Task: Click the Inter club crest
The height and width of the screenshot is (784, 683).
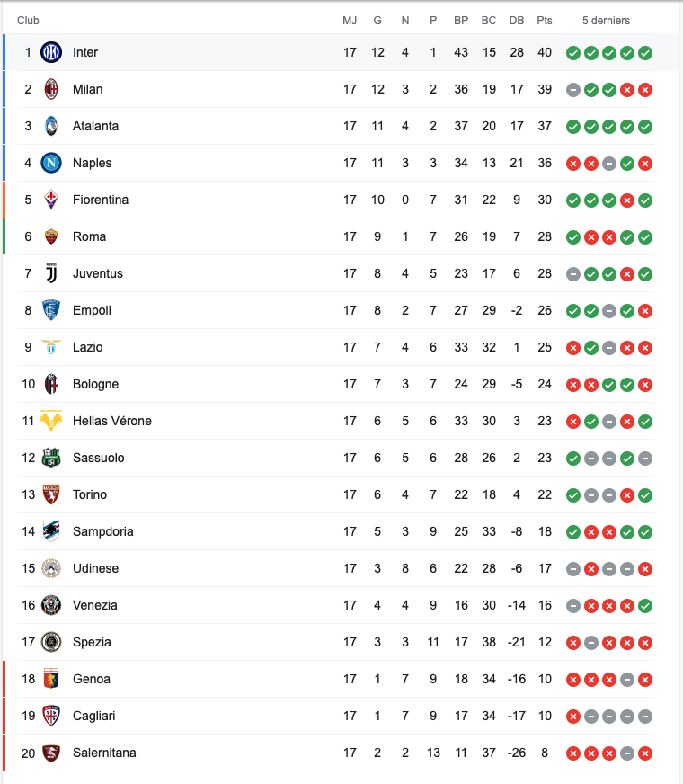Action: 51,52
